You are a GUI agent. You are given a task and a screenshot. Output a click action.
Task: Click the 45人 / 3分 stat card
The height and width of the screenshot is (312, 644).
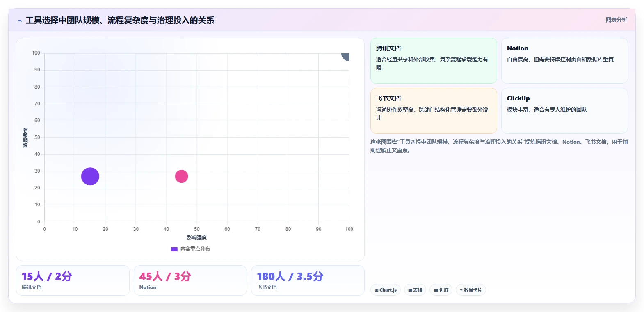tap(190, 280)
